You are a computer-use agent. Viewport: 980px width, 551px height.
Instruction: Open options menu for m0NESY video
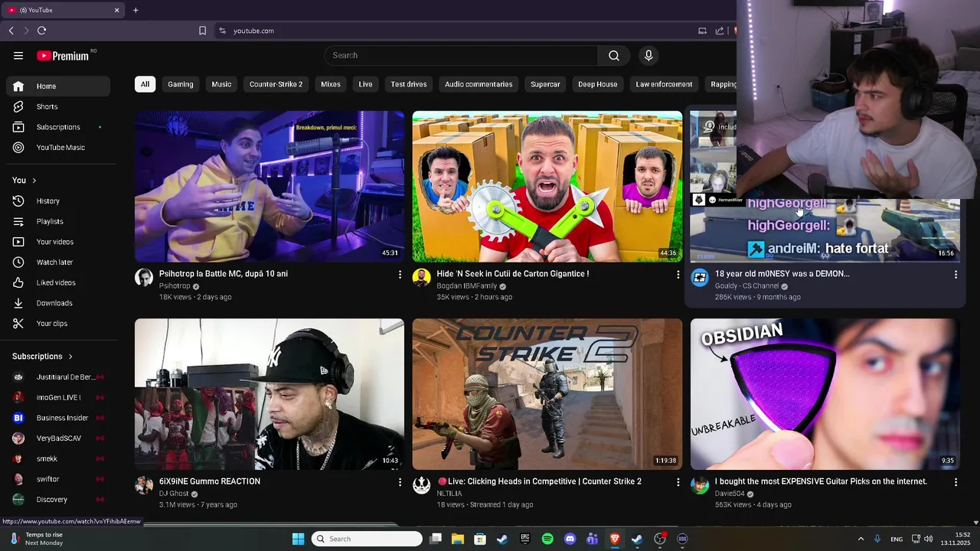pos(955,274)
